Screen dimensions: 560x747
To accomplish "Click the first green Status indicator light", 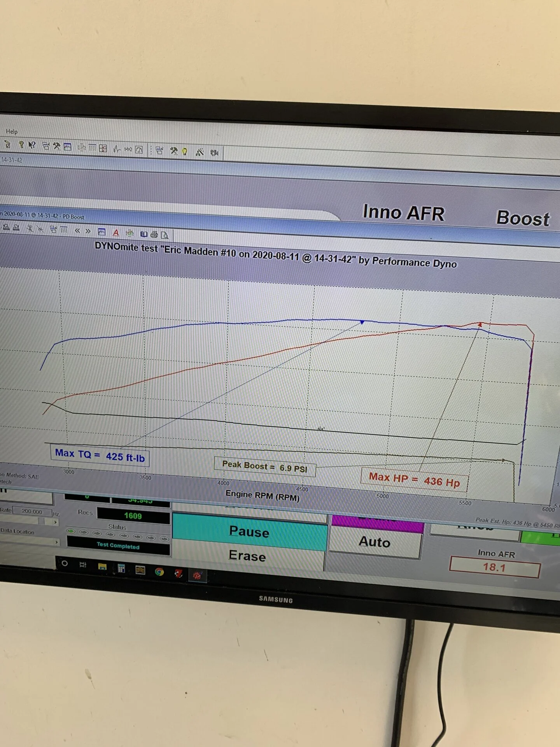I will 71,531.
